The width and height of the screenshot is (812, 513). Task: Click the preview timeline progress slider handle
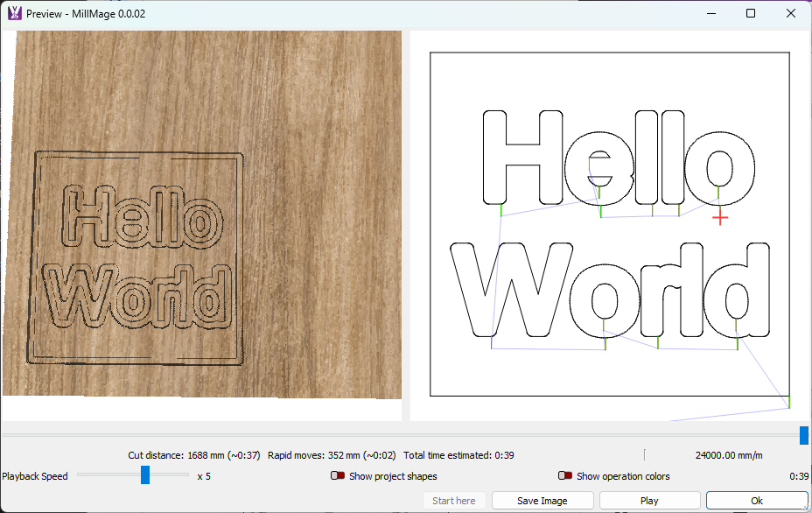803,435
